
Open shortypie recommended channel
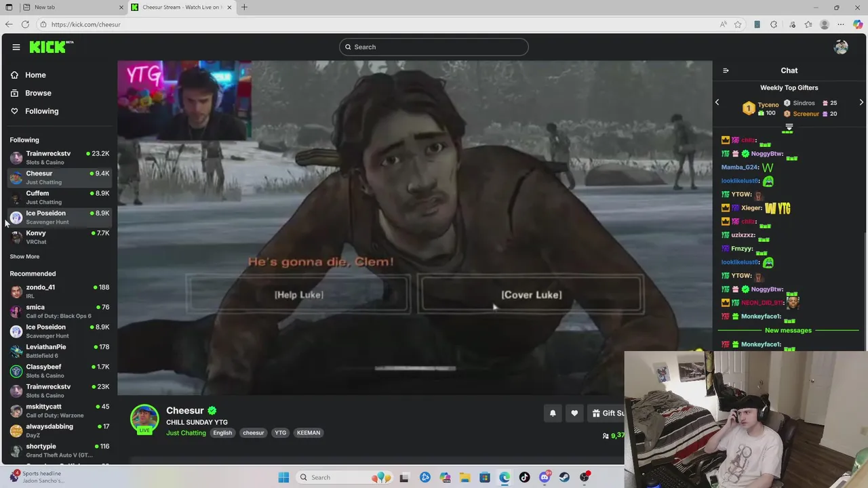[60, 450]
